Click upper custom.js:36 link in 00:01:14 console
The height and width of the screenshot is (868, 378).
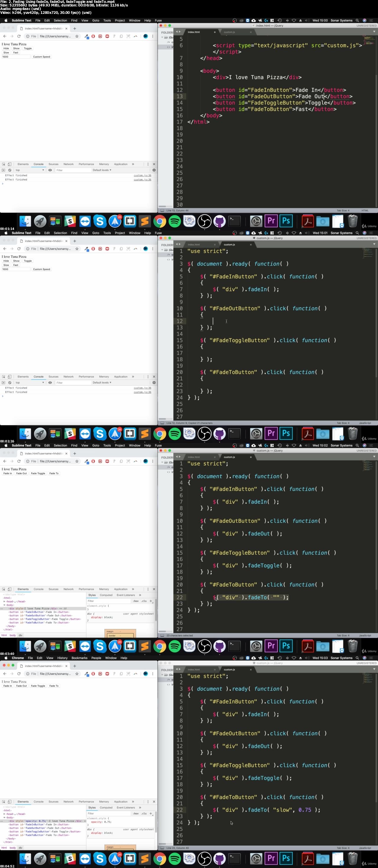[x=142, y=176]
